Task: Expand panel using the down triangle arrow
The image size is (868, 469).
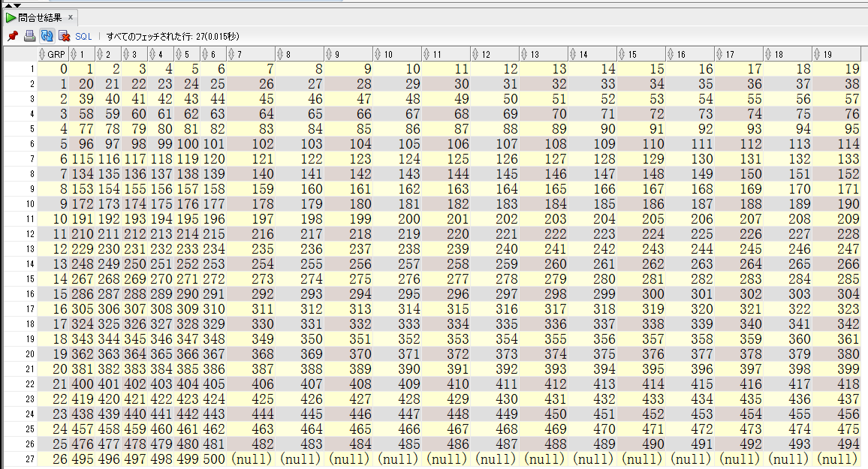Action: tap(17, 5)
